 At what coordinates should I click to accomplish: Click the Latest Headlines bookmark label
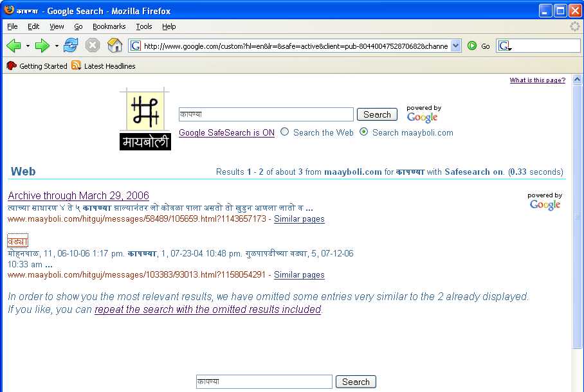point(110,66)
